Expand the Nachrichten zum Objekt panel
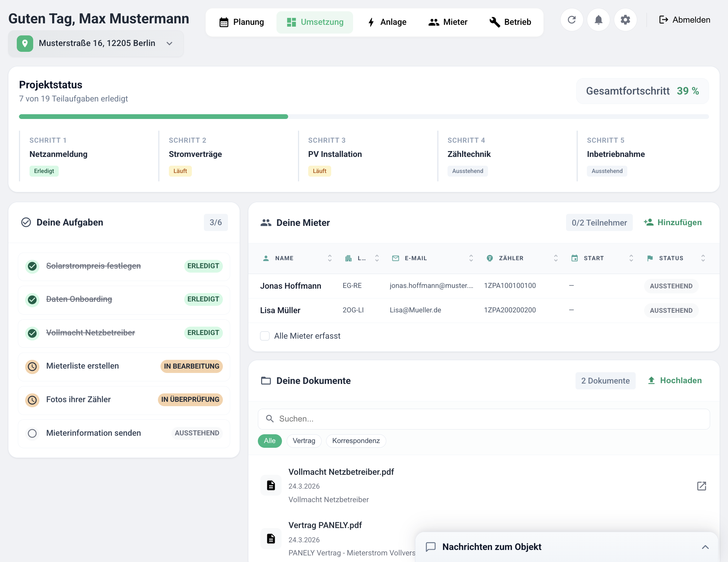The height and width of the screenshot is (562, 728). point(705,547)
